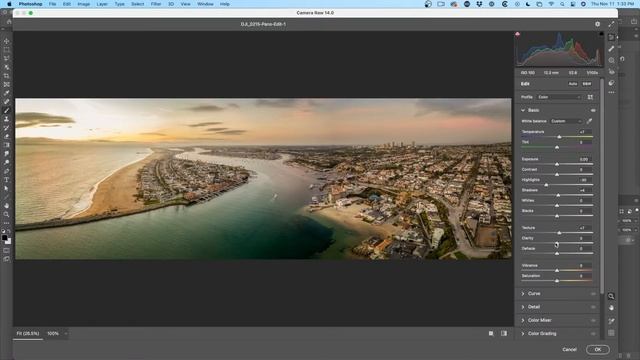This screenshot has width=640, height=360.
Task: Expand the Color Grading panel
Action: [523, 333]
